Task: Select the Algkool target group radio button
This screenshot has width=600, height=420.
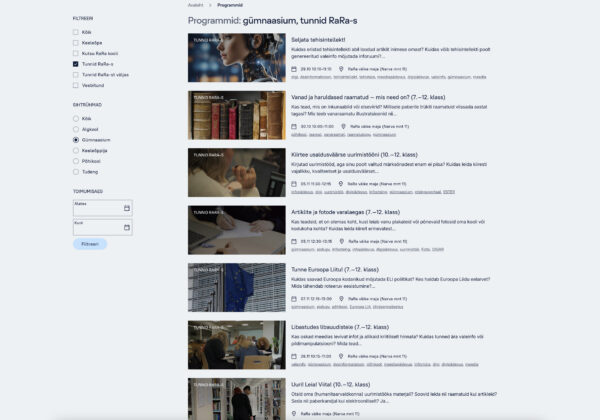Action: coord(76,129)
